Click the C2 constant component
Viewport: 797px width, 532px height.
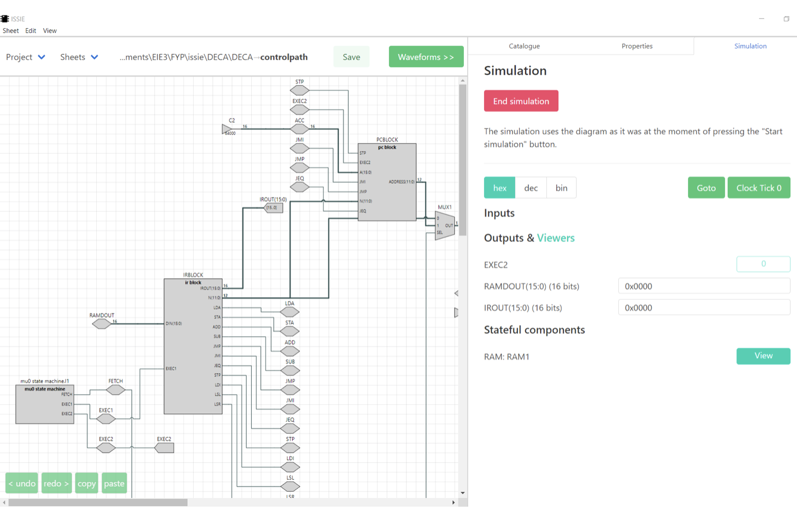226,130
